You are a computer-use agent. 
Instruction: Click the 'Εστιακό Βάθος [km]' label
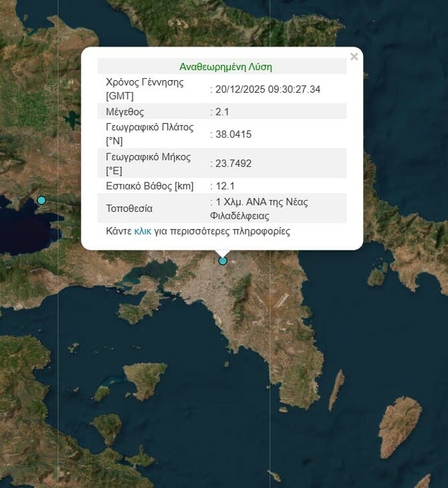coord(150,186)
